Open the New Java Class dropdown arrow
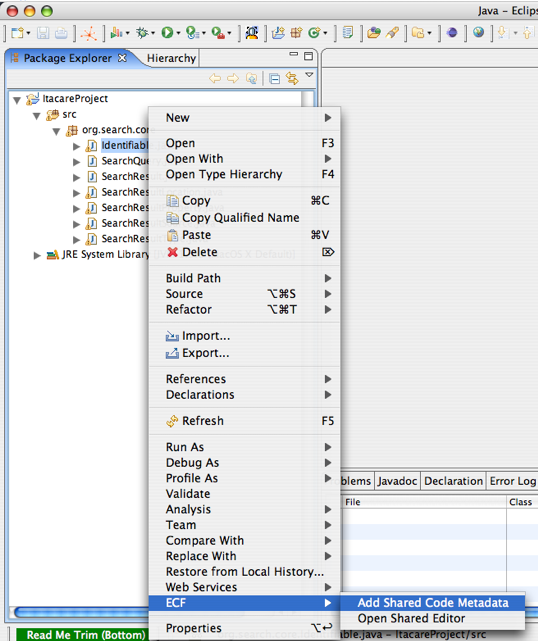The height and width of the screenshot is (641, 538). click(x=325, y=33)
